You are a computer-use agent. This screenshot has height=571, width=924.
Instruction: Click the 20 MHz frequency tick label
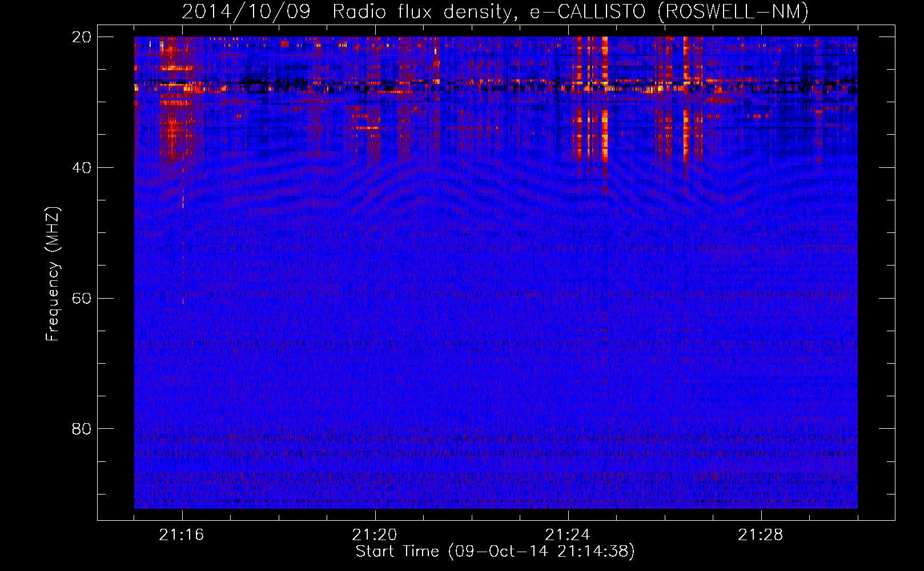click(x=82, y=37)
